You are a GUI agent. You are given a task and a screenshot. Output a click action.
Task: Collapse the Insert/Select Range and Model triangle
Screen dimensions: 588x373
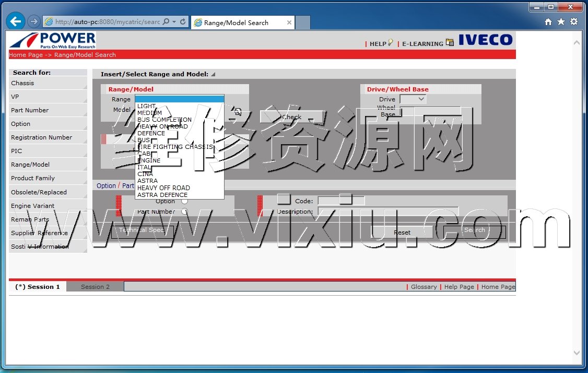pos(213,74)
